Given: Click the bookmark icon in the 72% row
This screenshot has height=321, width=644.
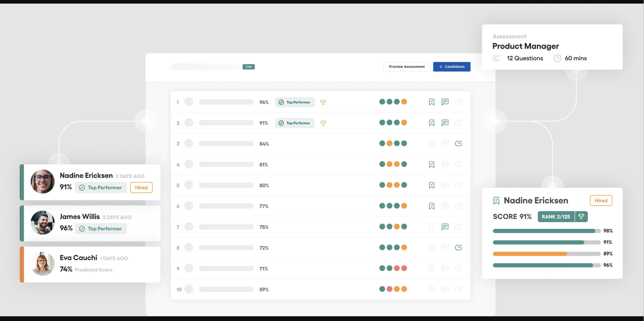Looking at the screenshot, I should point(432,248).
